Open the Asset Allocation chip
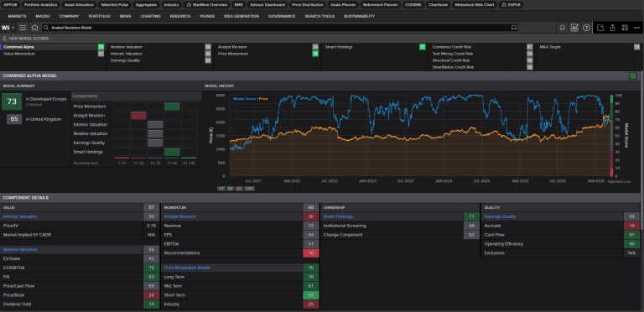This screenshot has height=312, width=644. pyautogui.click(x=80, y=5)
